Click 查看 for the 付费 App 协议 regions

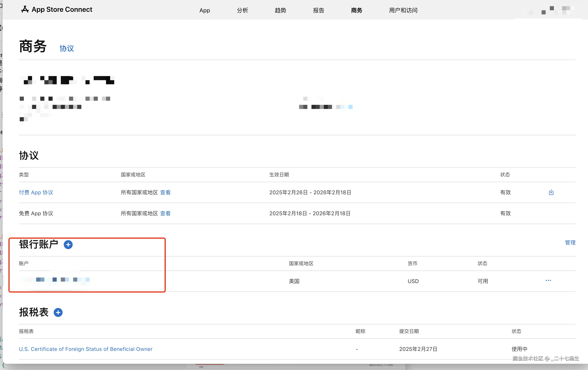[165, 192]
